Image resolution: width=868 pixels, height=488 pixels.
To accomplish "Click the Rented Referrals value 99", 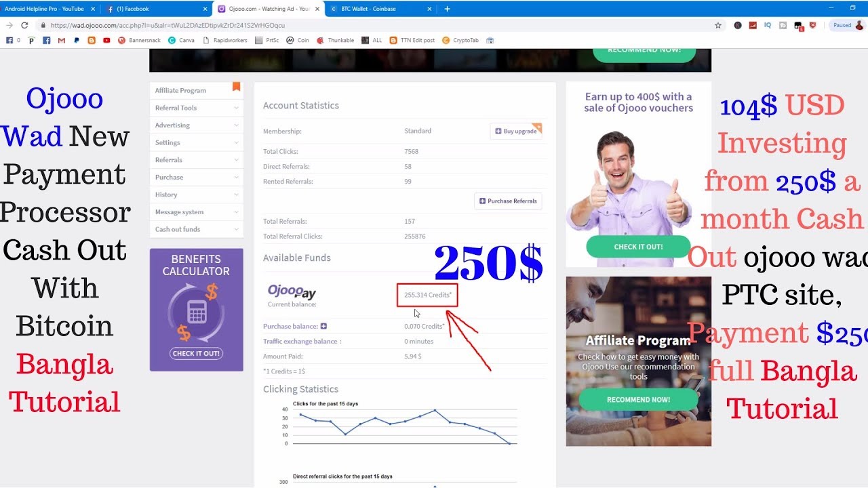I will [x=408, y=181].
